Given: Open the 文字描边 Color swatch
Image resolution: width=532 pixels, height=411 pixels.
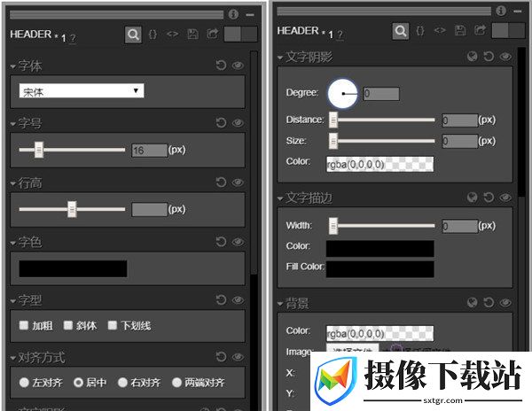Looking at the screenshot, I should coord(380,248).
